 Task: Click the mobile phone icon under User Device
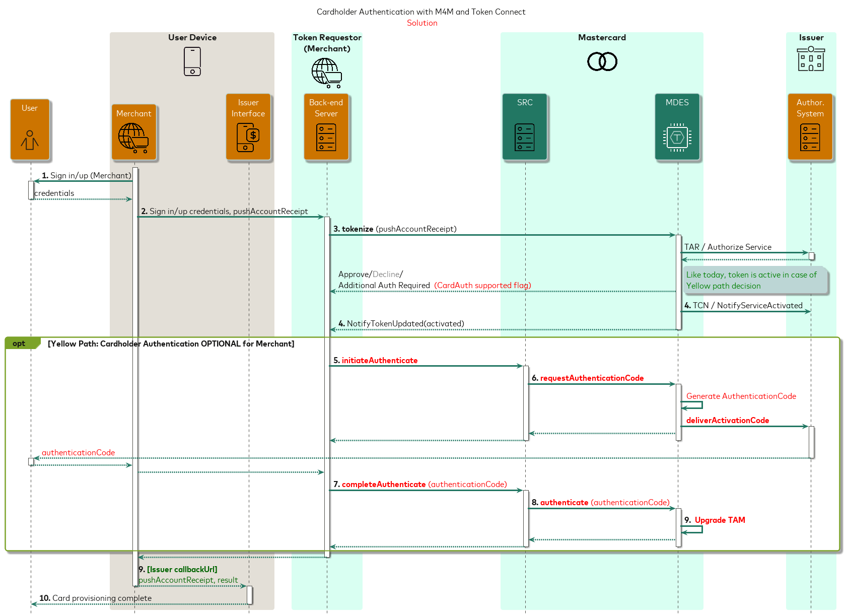click(x=192, y=61)
